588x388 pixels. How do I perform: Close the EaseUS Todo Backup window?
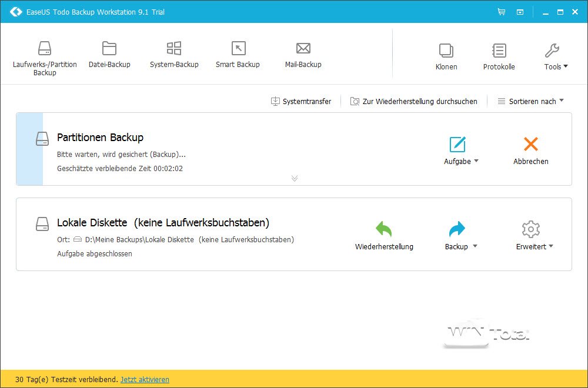tap(575, 12)
